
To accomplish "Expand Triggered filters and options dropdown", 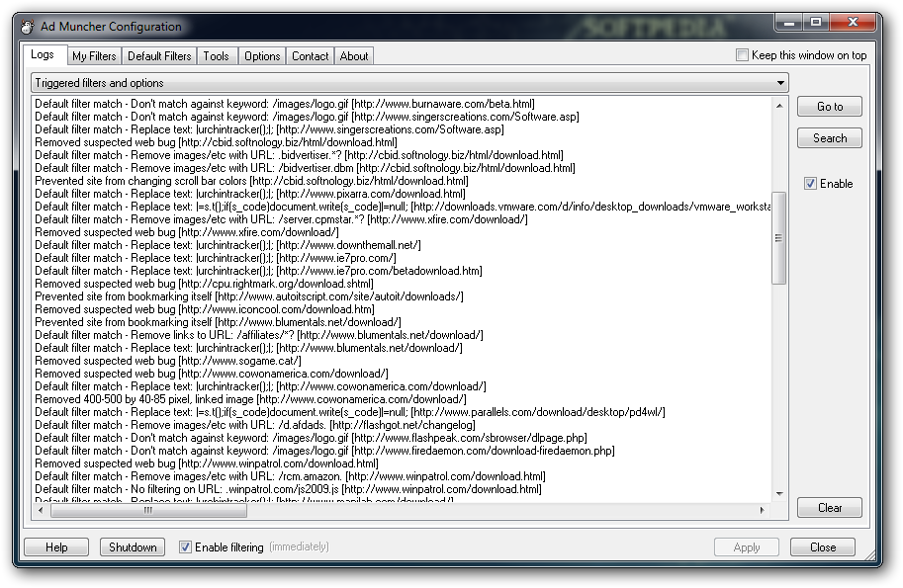I will coord(780,83).
